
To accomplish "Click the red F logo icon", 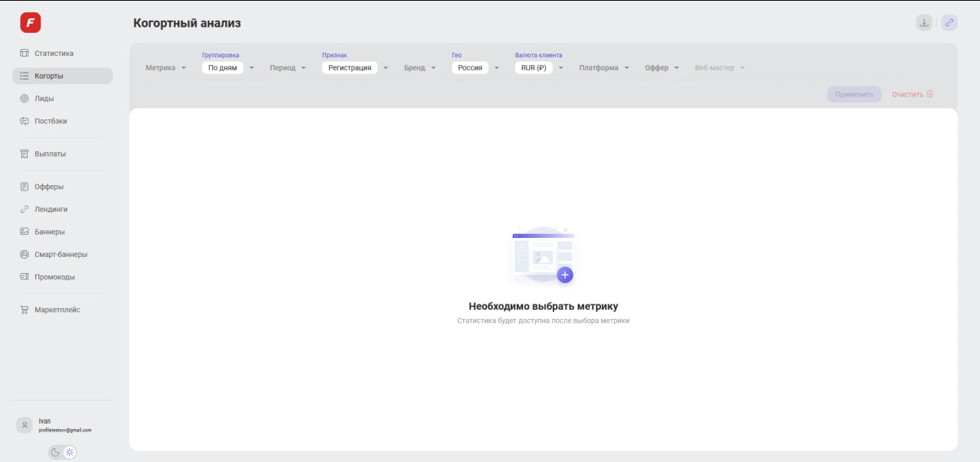I will coord(31,23).
